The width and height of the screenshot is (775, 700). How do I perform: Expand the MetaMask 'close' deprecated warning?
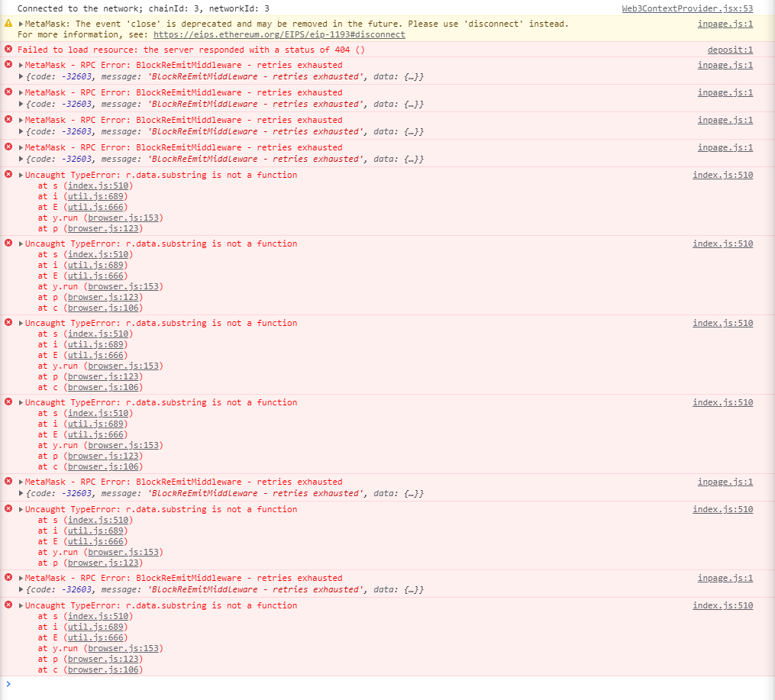click(x=21, y=24)
